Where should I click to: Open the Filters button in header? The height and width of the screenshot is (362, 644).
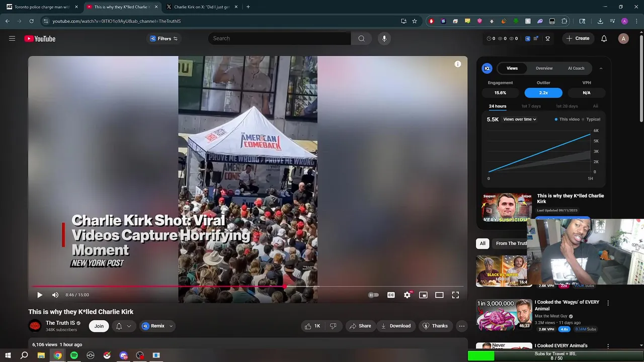pyautogui.click(x=164, y=39)
